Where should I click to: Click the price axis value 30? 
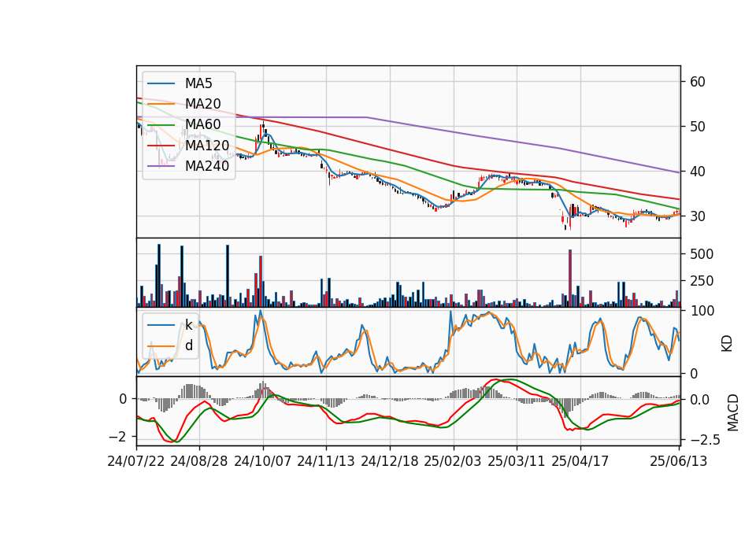tap(698, 216)
